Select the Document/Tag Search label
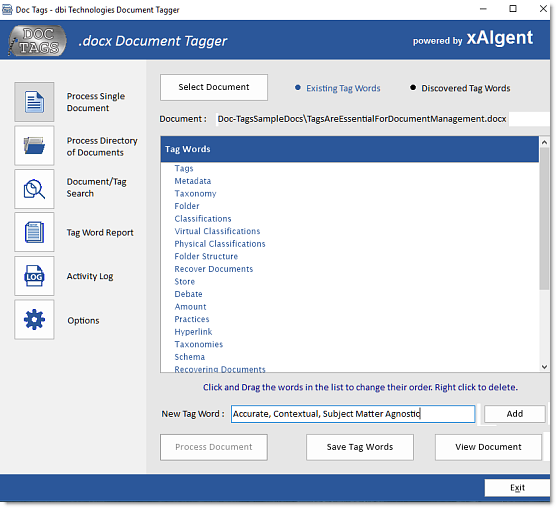Image resolution: width=556 pixels, height=508 pixels. click(x=96, y=188)
